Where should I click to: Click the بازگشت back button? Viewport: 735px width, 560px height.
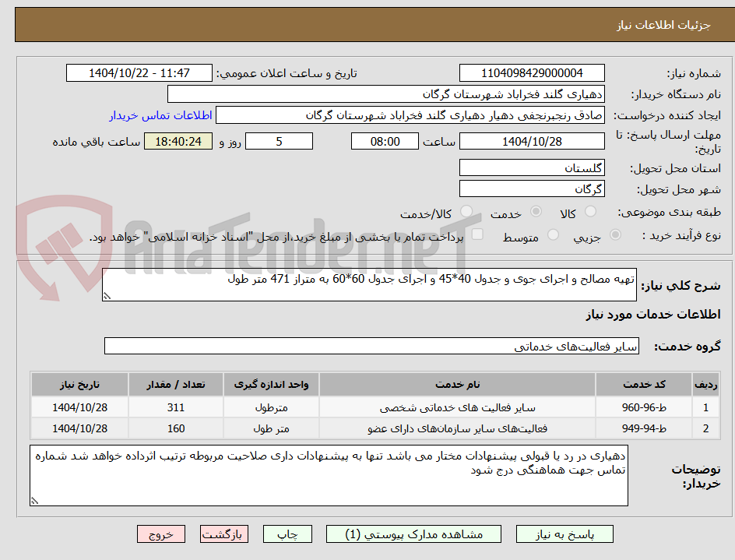223,534
